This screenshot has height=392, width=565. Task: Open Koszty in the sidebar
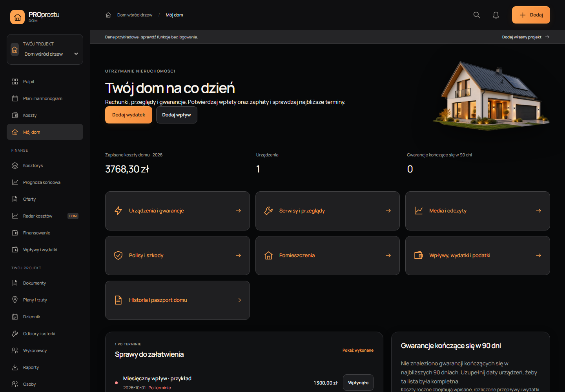pos(45,115)
